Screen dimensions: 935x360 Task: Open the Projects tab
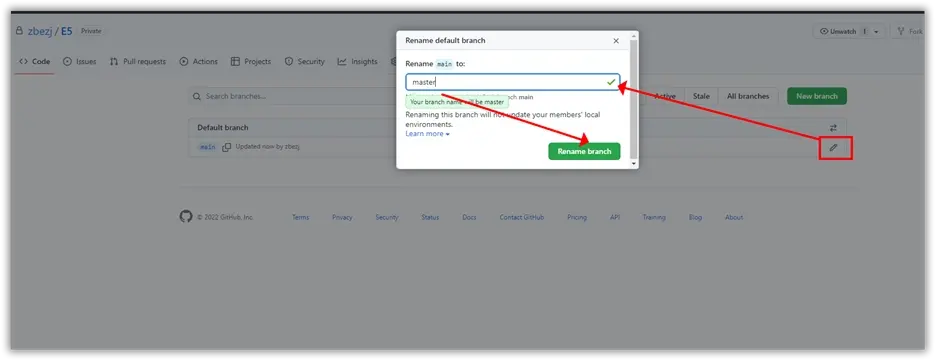pos(251,61)
